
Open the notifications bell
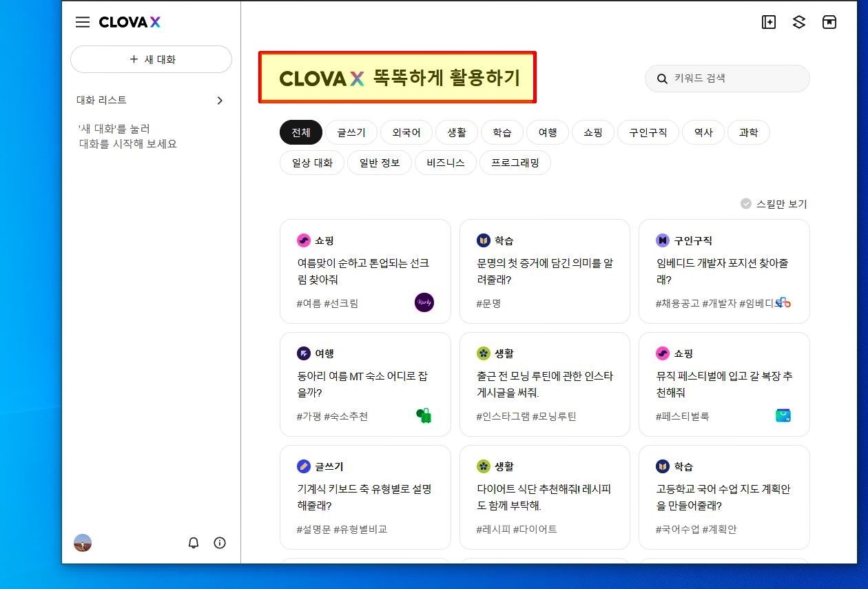[x=194, y=543]
